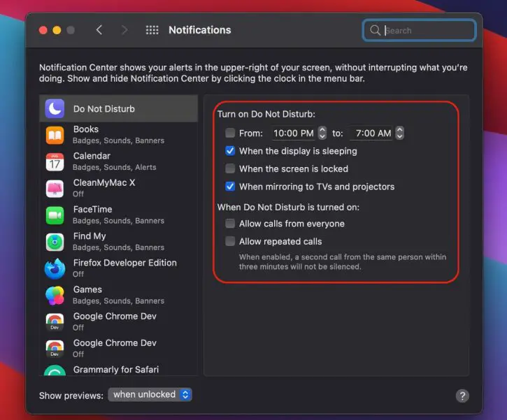
Task: Select the Find My row
Action: point(118,242)
